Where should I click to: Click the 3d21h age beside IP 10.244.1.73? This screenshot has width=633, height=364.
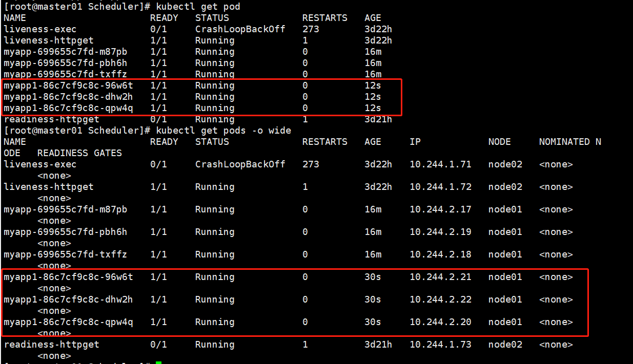point(378,345)
